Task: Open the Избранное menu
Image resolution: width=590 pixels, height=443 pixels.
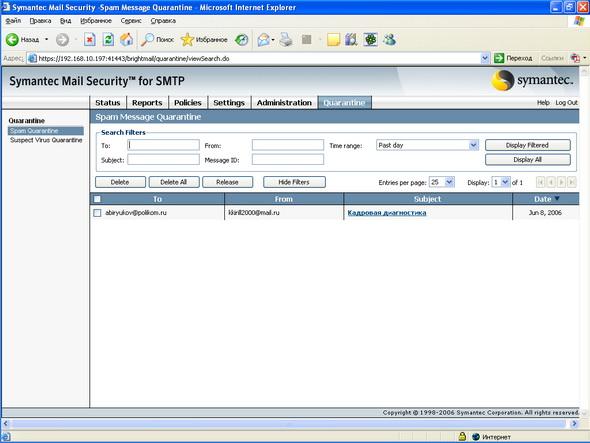Action: pyautogui.click(x=96, y=21)
